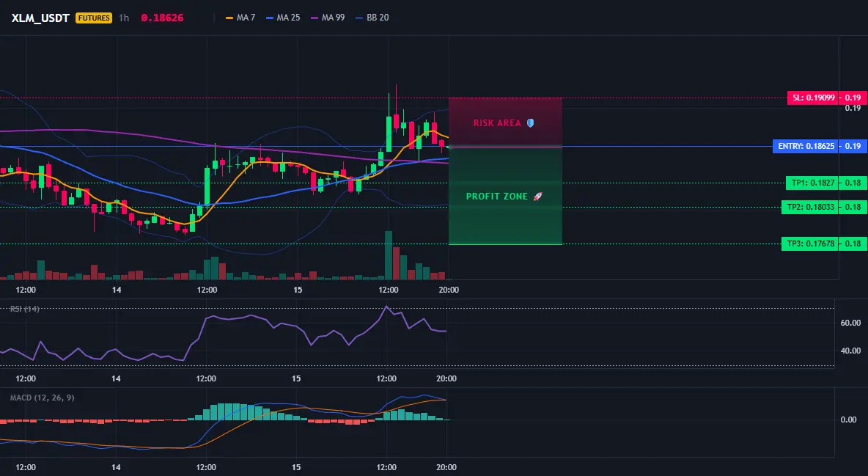Image resolution: width=868 pixels, height=476 pixels.
Task: Click the RSI (14) indicator title
Action: pyautogui.click(x=25, y=309)
